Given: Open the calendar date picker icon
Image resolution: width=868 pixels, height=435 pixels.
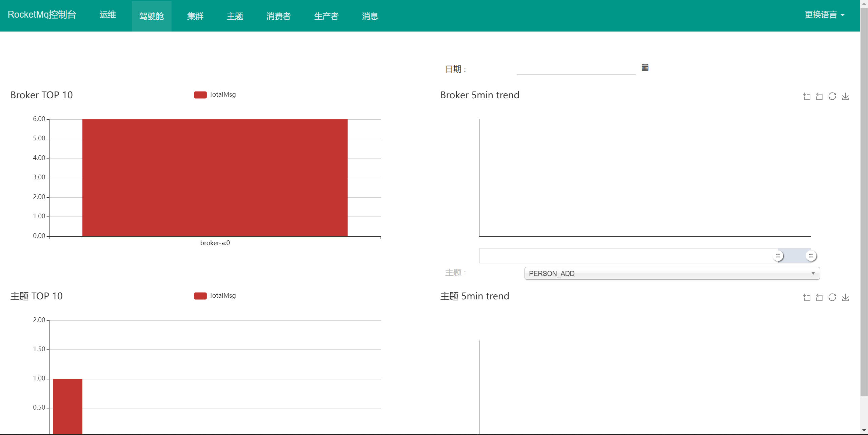Looking at the screenshot, I should point(645,67).
